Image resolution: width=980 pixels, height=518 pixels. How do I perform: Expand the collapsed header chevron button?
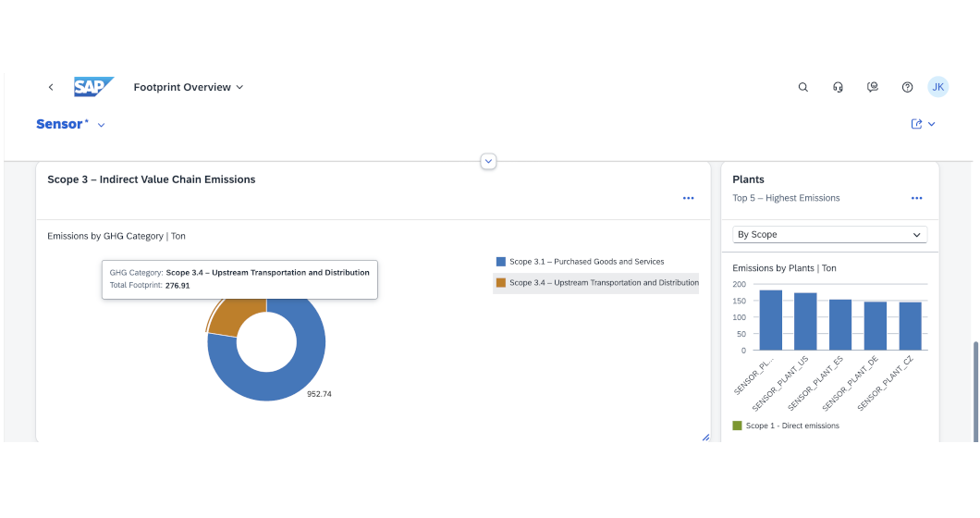tap(489, 161)
